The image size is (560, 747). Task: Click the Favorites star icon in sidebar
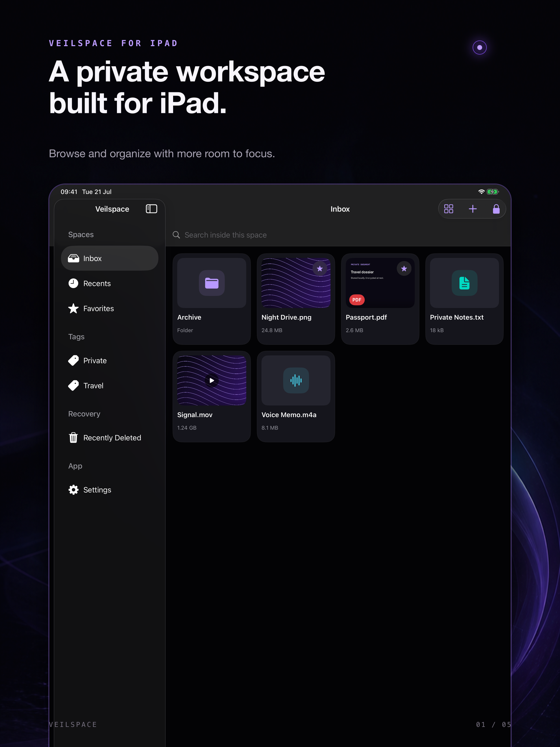[x=73, y=308]
